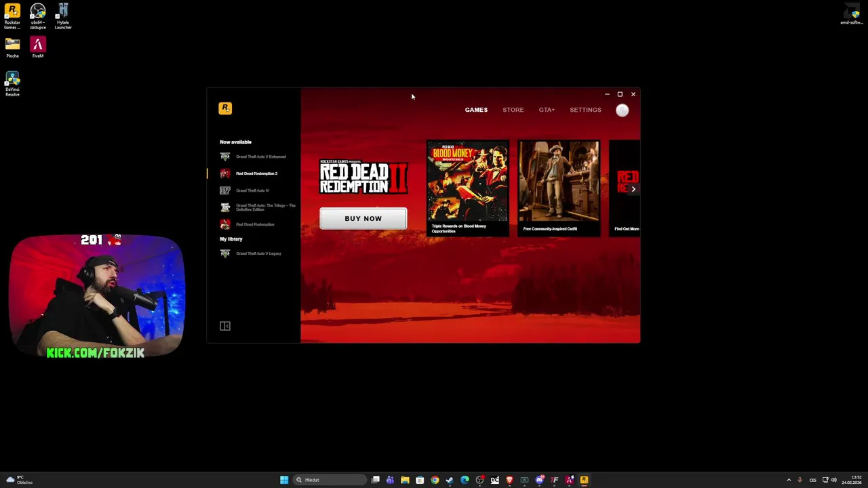Open the Windows Start menu

284,480
